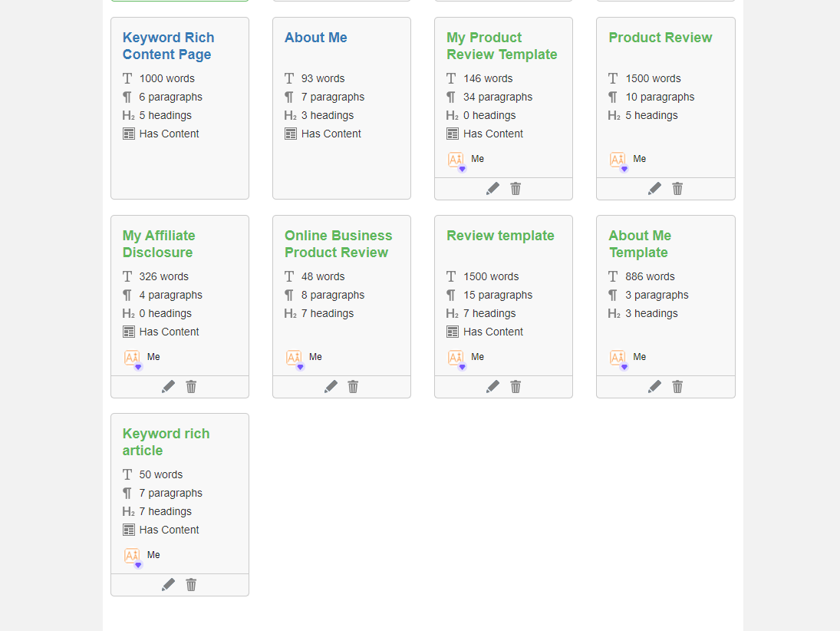Delete the My Product Review Template card
This screenshot has height=631, width=840.
(516, 189)
